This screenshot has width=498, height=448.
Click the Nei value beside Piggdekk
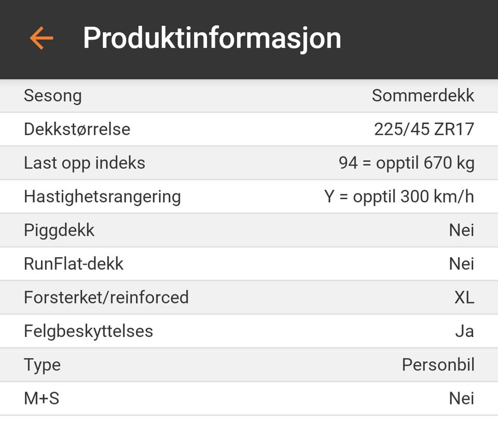(461, 230)
